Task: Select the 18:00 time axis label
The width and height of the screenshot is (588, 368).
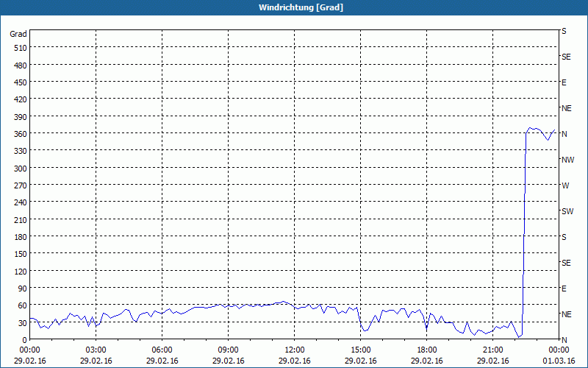Action: (x=427, y=350)
